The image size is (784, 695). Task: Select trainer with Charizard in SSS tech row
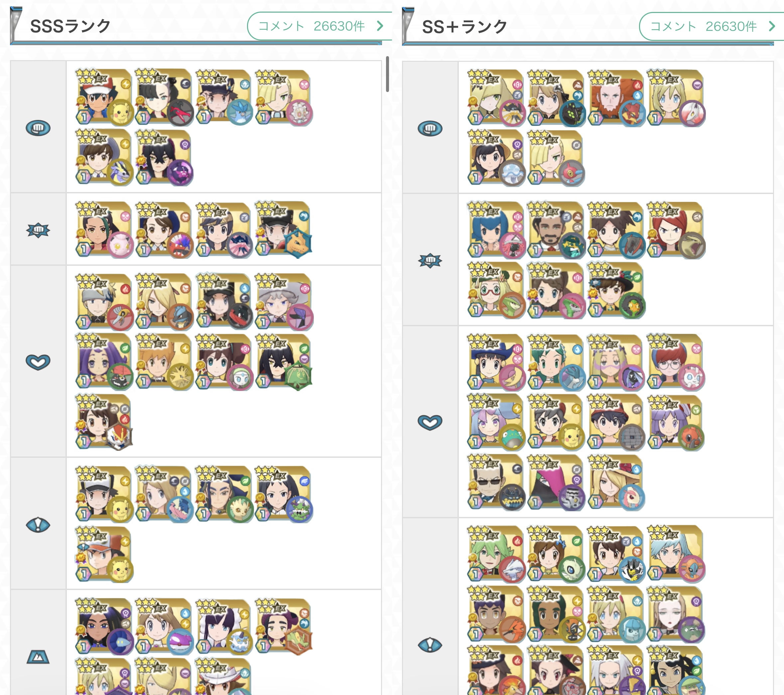(x=284, y=230)
